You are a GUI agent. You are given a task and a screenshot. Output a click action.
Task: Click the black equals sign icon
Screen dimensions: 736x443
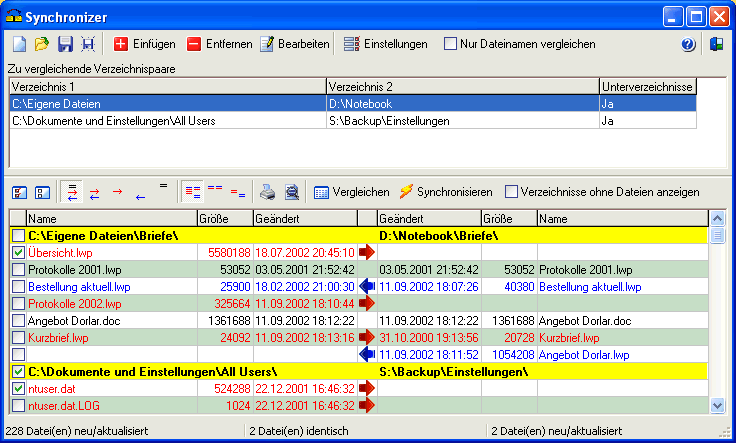coord(163,186)
